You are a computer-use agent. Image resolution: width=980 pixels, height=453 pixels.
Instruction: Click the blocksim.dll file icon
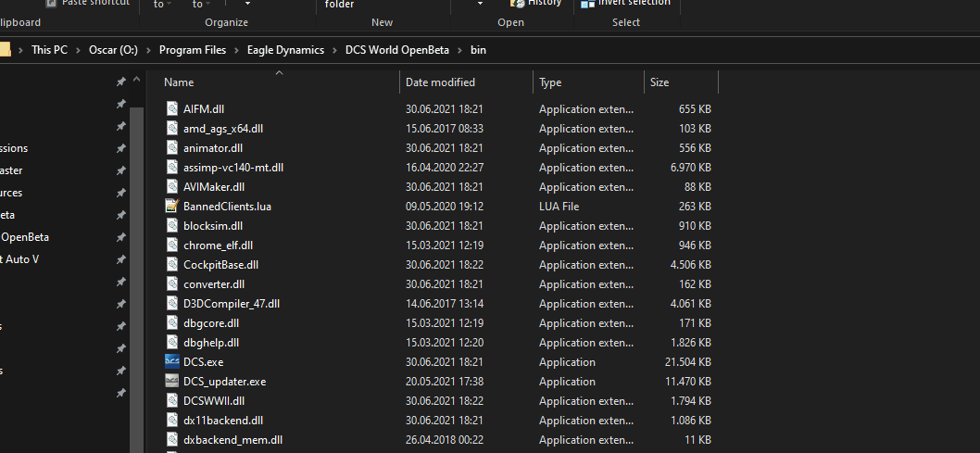point(172,225)
